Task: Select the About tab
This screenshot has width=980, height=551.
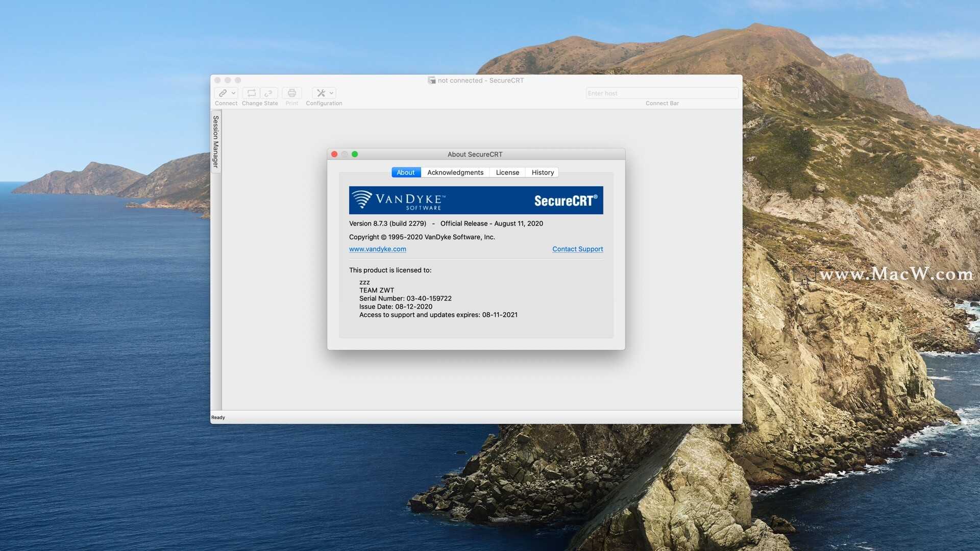Action: click(x=406, y=172)
